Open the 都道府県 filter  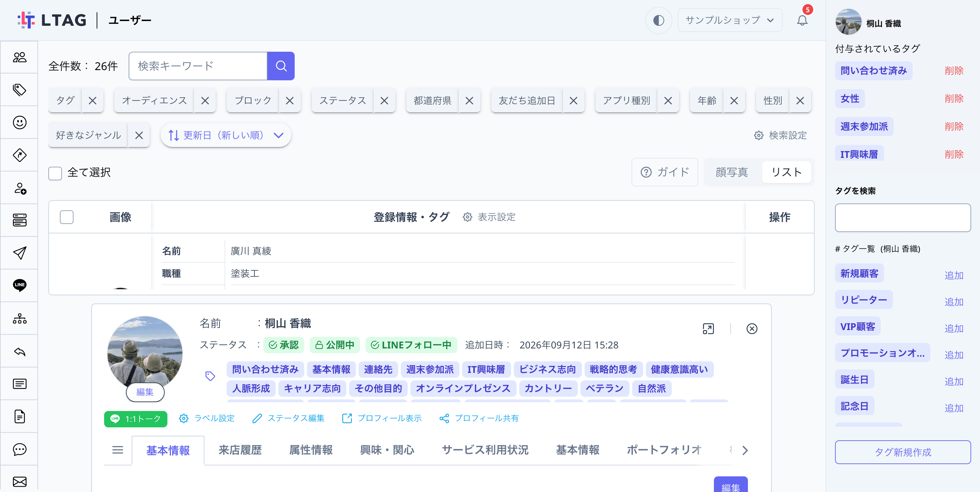pyautogui.click(x=432, y=100)
